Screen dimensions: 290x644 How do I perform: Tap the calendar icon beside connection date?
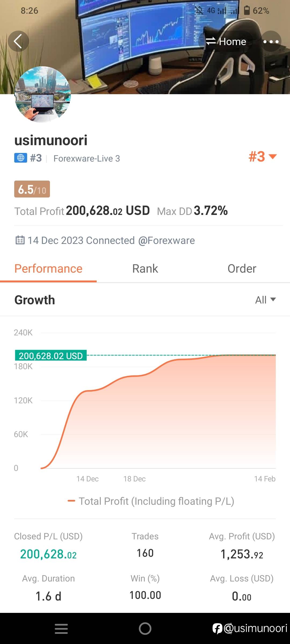click(20, 240)
